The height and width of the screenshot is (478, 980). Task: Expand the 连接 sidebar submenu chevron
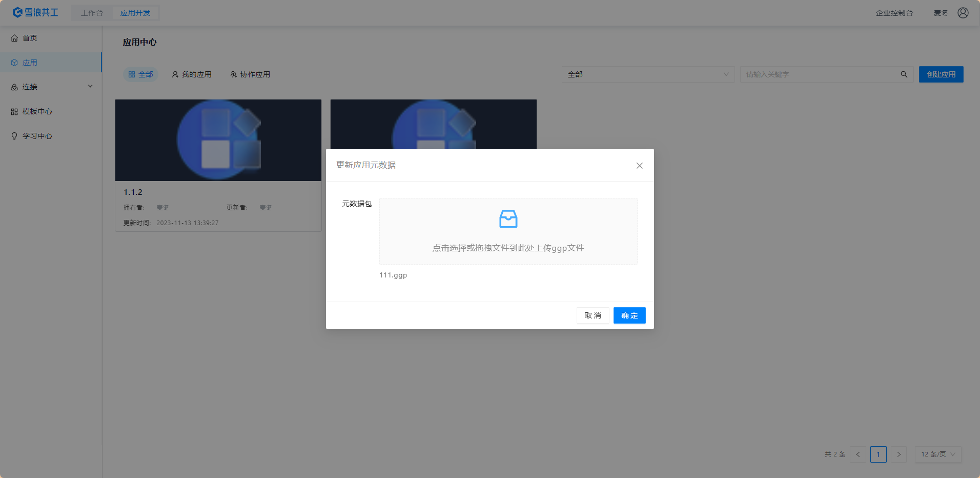(90, 87)
